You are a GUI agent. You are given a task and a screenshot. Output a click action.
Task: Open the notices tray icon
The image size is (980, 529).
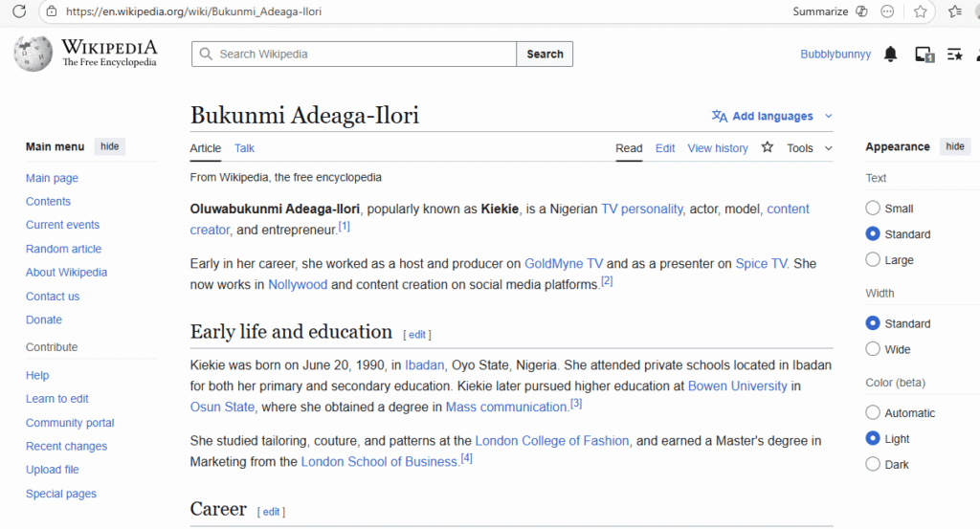[924, 55]
